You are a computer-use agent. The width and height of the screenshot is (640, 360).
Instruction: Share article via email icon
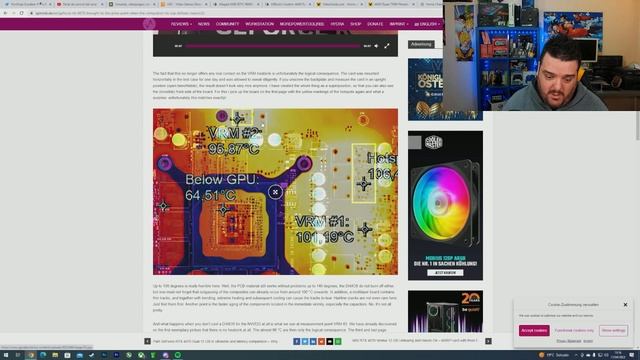330,341
